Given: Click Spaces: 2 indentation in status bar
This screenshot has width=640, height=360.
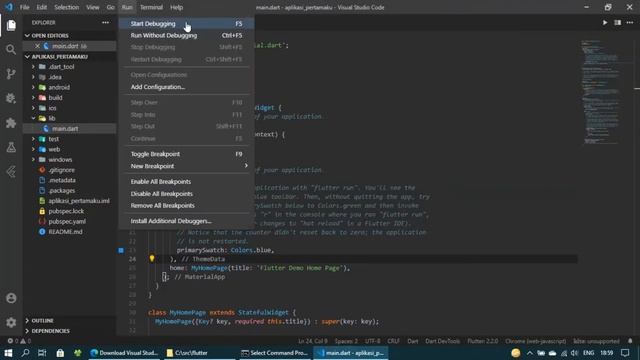Looking at the screenshot, I should (x=346, y=341).
